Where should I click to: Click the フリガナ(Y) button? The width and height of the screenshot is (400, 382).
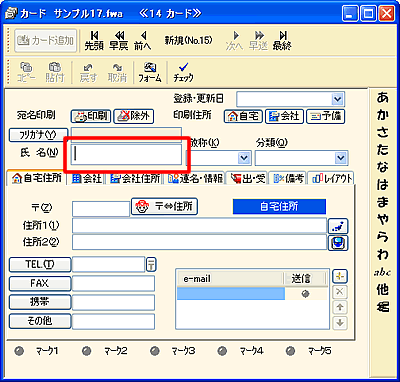coord(39,135)
